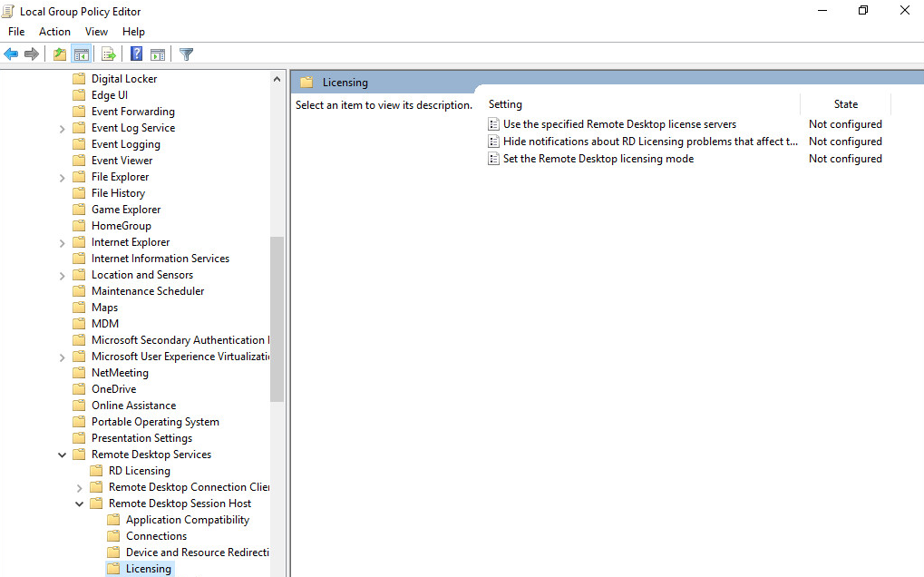Select 'Set the Remote Desktop licensing mode' policy
The image size is (924, 577).
(x=598, y=159)
